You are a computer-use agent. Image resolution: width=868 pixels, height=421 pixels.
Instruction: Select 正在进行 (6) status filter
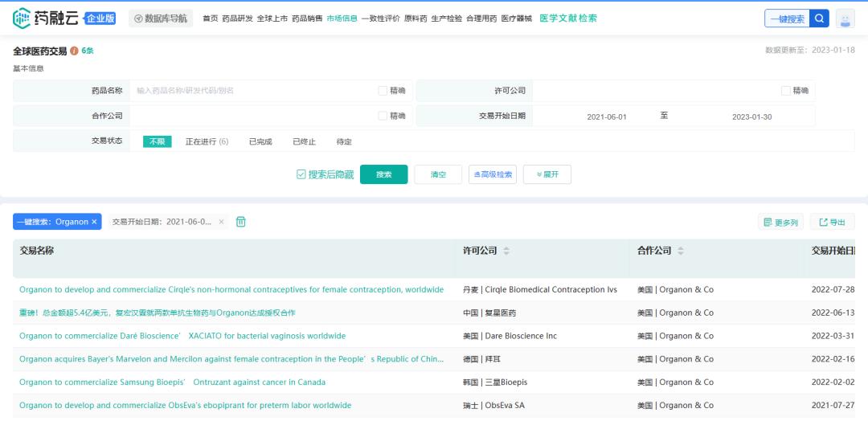[207, 141]
